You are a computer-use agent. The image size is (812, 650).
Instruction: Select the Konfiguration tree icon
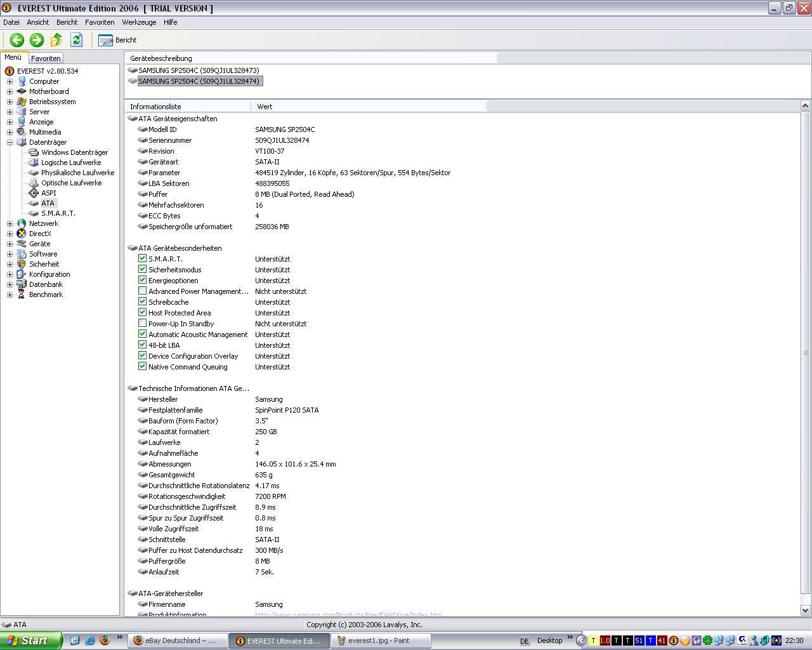pos(22,274)
